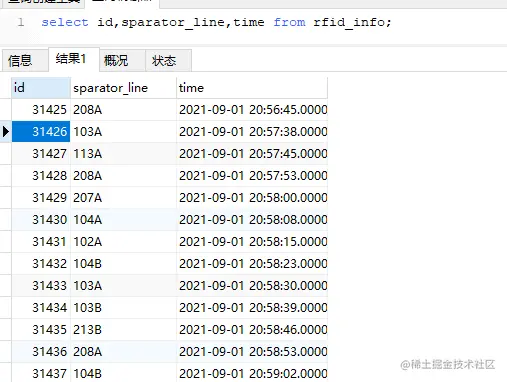Click 113A in row 31427
The width and height of the screenshot is (507, 382).
point(123,154)
